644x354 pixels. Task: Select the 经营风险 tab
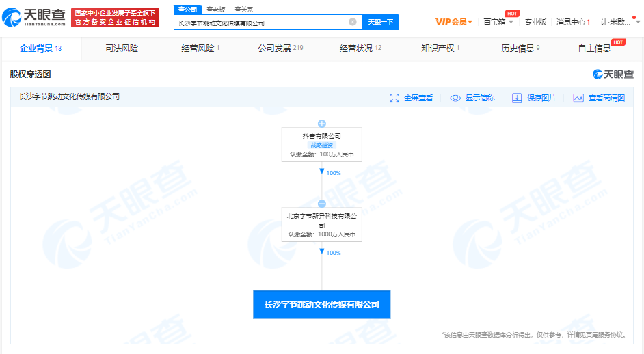tap(200, 49)
